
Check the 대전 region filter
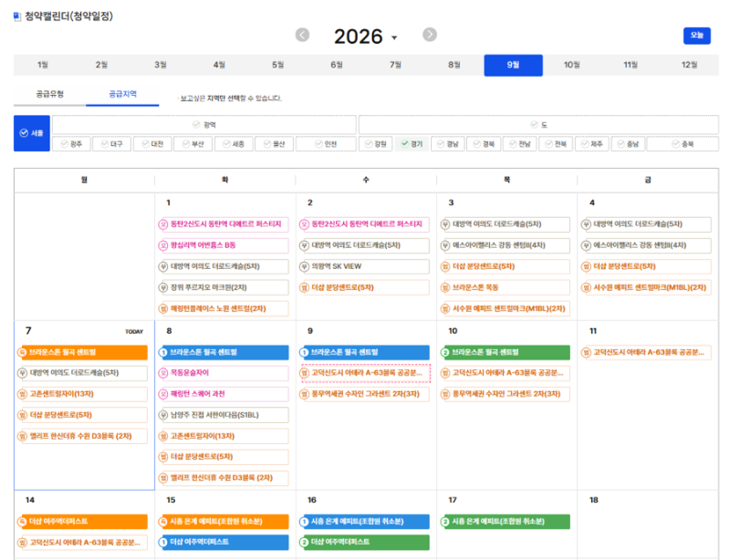point(152,144)
